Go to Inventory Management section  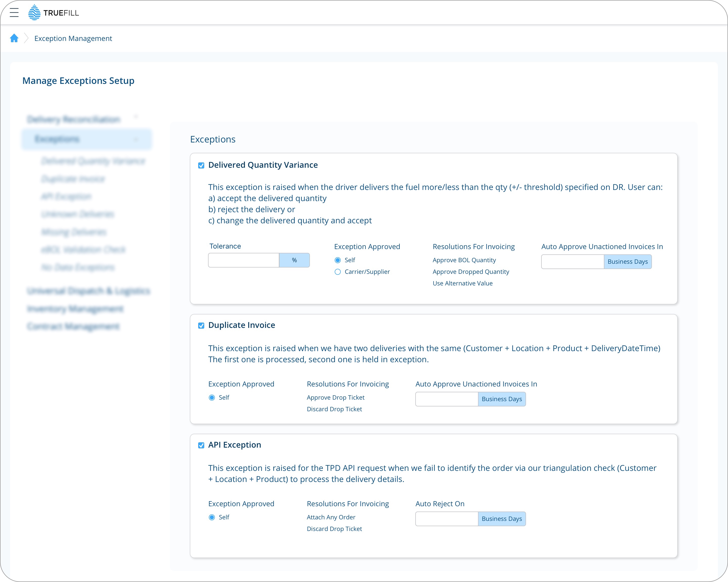pyautogui.click(x=75, y=308)
